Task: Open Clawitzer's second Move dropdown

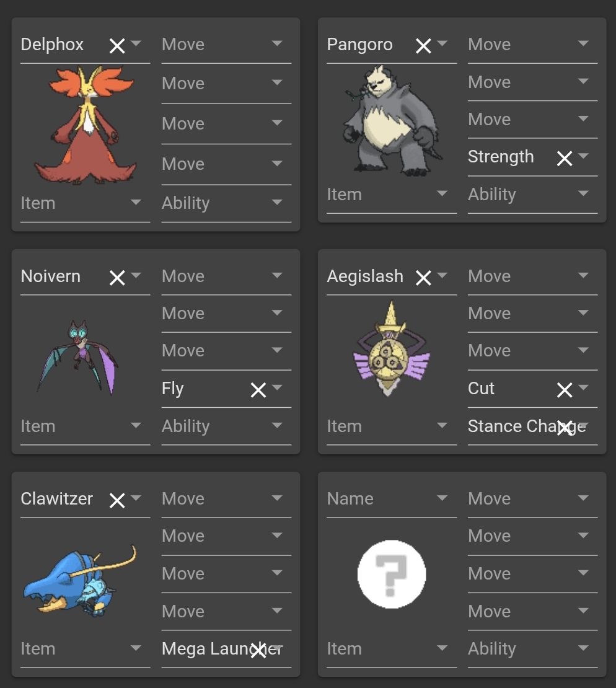Action: (x=226, y=536)
